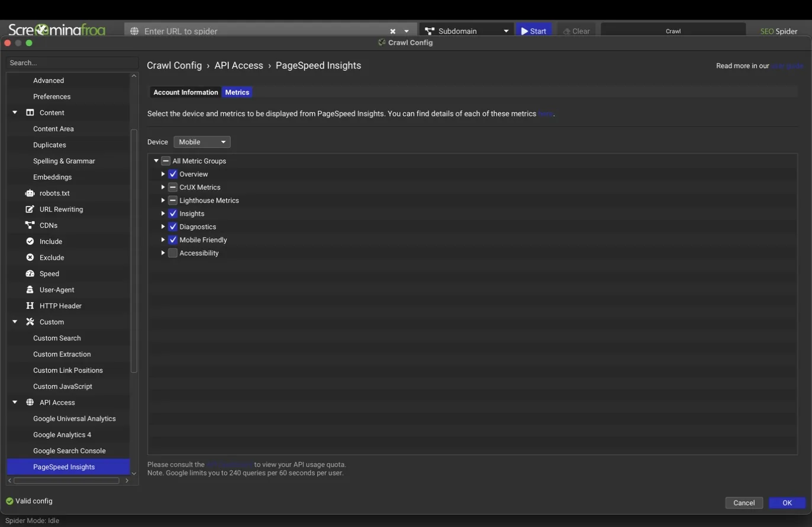Select the robots.txt robot icon

point(30,193)
